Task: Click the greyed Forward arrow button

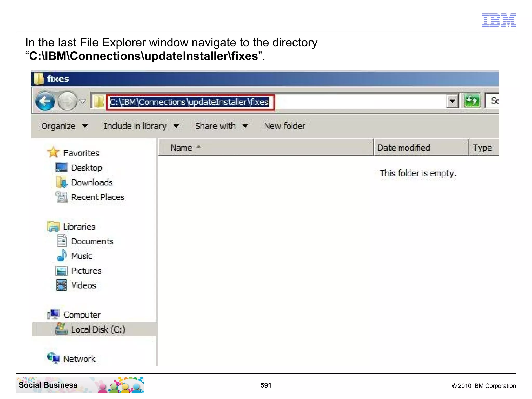Action: [67, 101]
